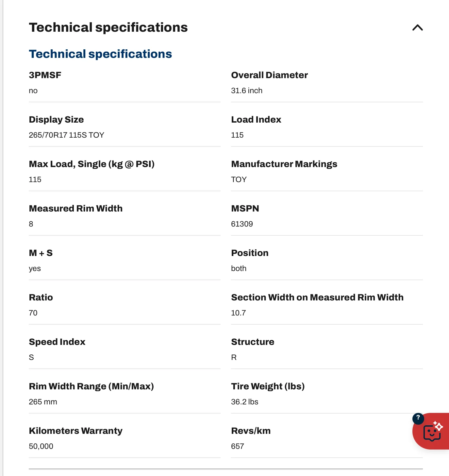Screen dimensions: 449x476
Task: Click the Revs/km value 657
Action: pyautogui.click(x=238, y=446)
